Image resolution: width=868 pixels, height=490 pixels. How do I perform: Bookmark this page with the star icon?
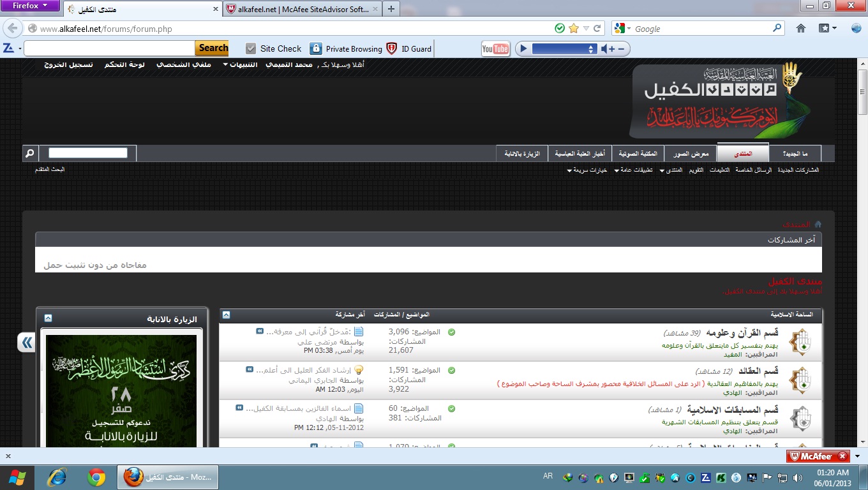click(x=573, y=28)
